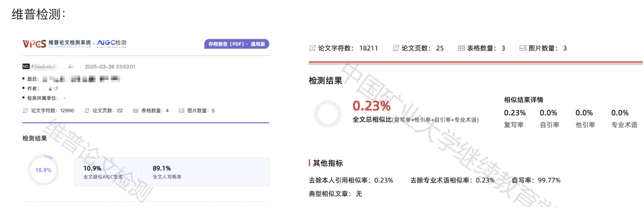Click the purple 10.9% circular progress ring
Image resolution: width=644 pixels, height=217 pixels.
click(x=43, y=170)
